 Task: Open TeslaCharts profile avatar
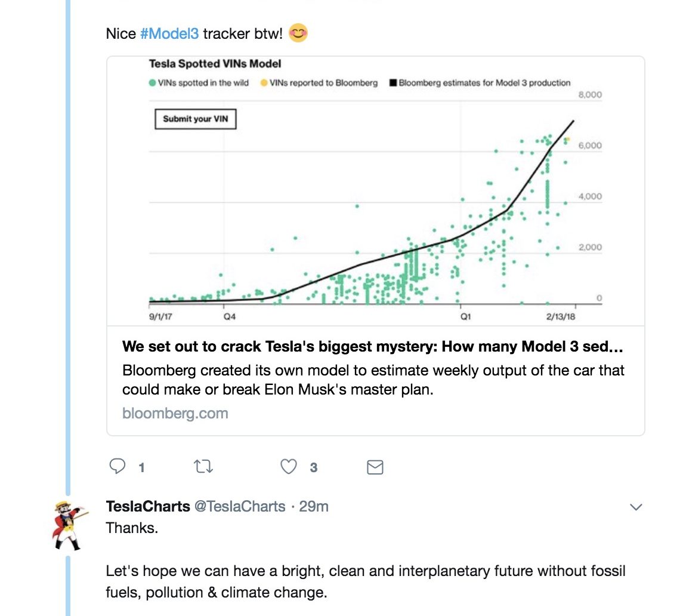pyautogui.click(x=68, y=526)
